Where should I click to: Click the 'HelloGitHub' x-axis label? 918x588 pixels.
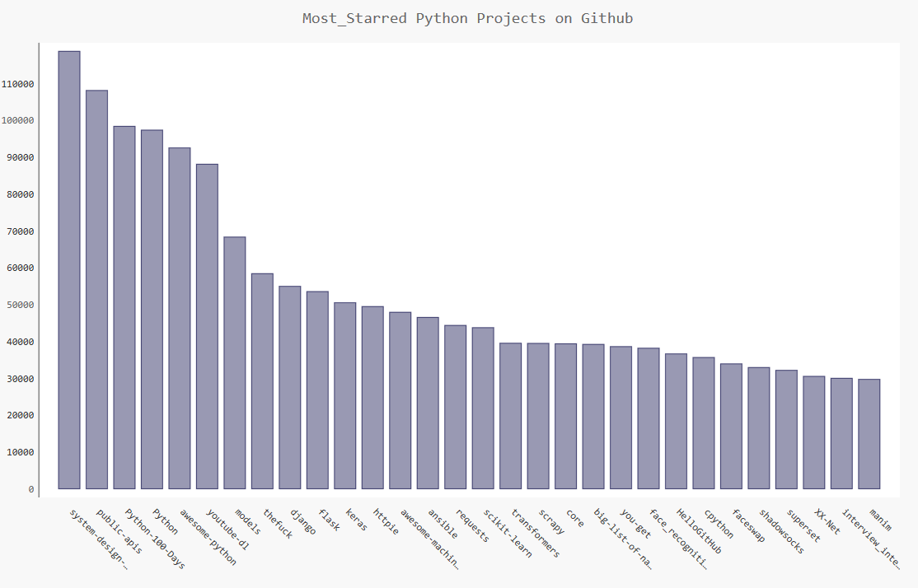(x=699, y=531)
